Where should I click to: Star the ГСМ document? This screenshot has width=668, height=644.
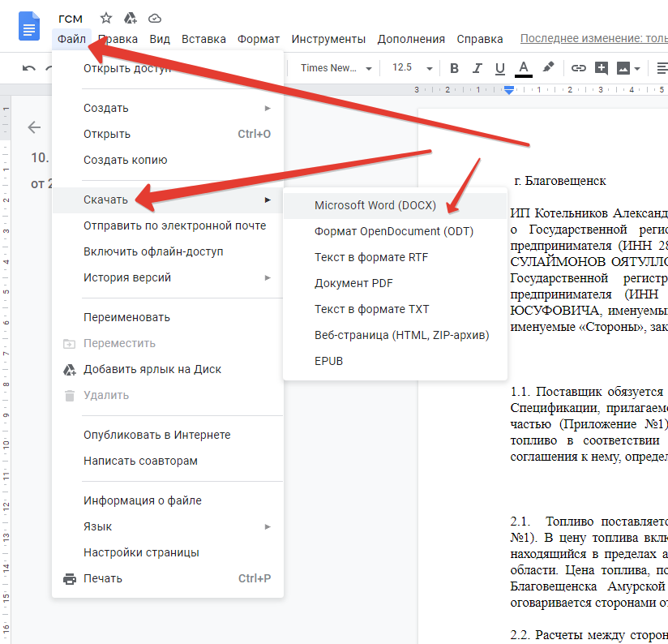click(x=106, y=18)
